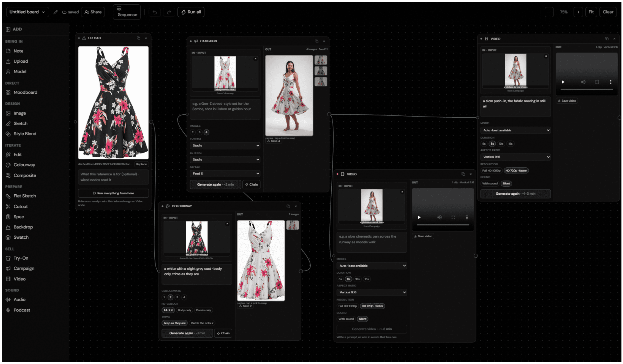Choose With sound in upper-right Video node

490,184
